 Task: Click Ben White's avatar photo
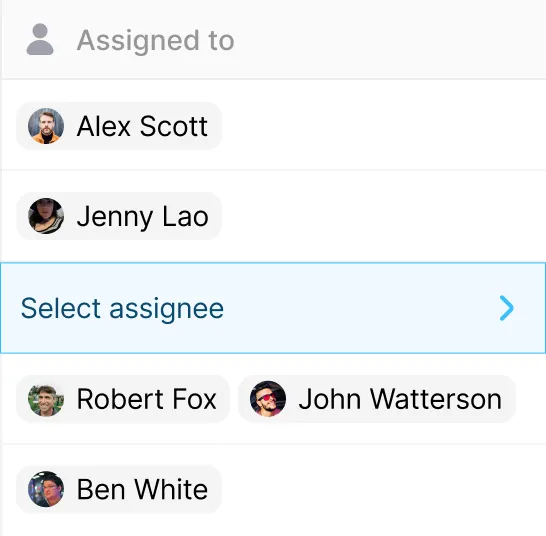pos(46,489)
